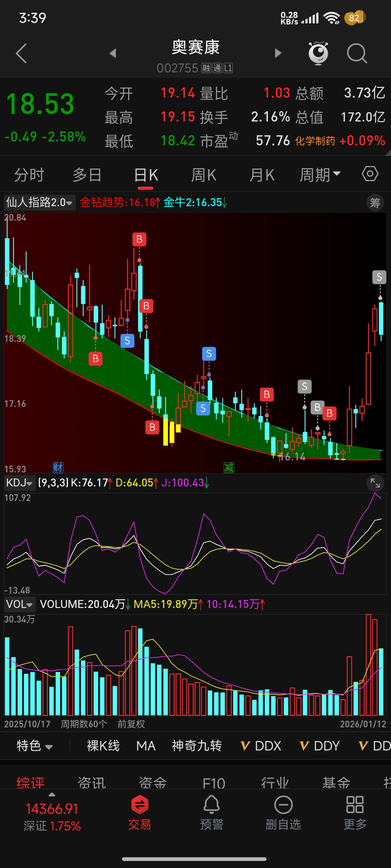Viewport: 391px width, 868px height.
Task: Tap the L1 level badge
Action: coord(228,68)
